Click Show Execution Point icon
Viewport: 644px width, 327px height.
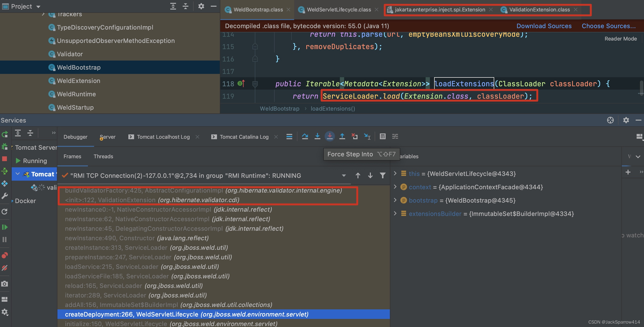289,137
